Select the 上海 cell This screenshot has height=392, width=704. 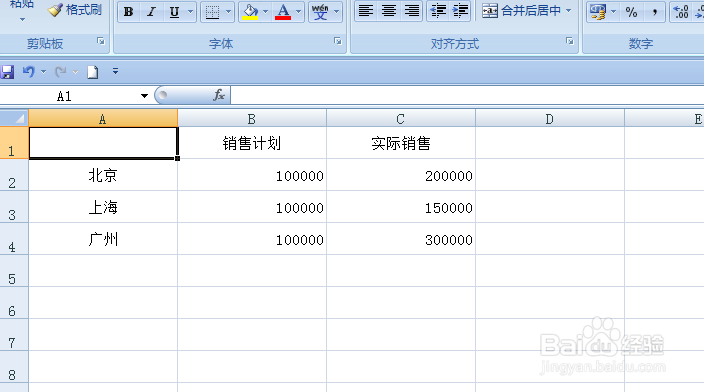tap(103, 207)
